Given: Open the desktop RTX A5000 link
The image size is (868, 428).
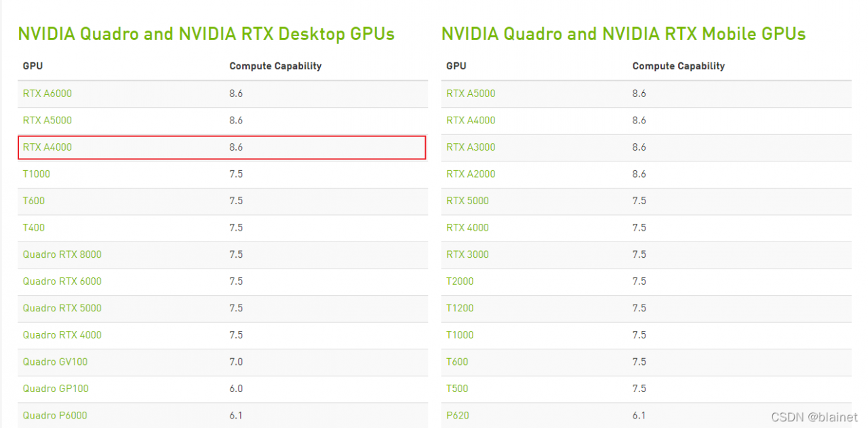Looking at the screenshot, I should 47,120.
